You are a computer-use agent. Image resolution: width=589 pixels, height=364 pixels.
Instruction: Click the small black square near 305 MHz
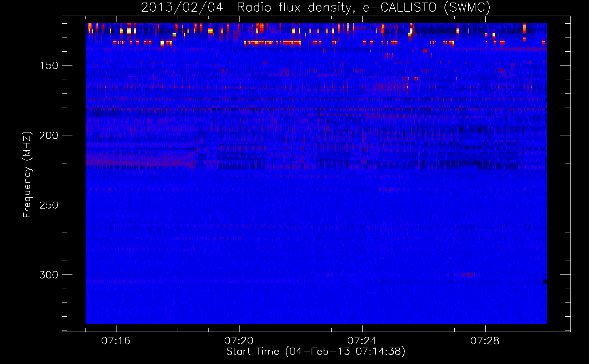tap(545, 281)
